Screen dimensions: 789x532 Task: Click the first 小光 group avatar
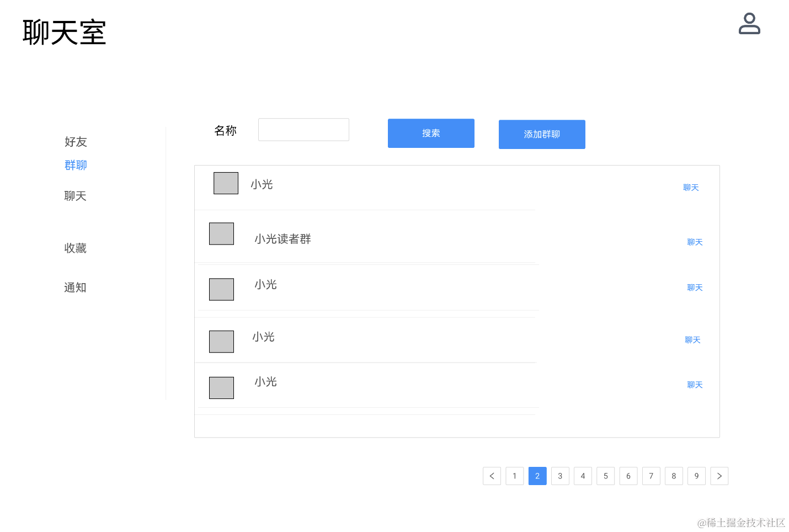pyautogui.click(x=226, y=183)
